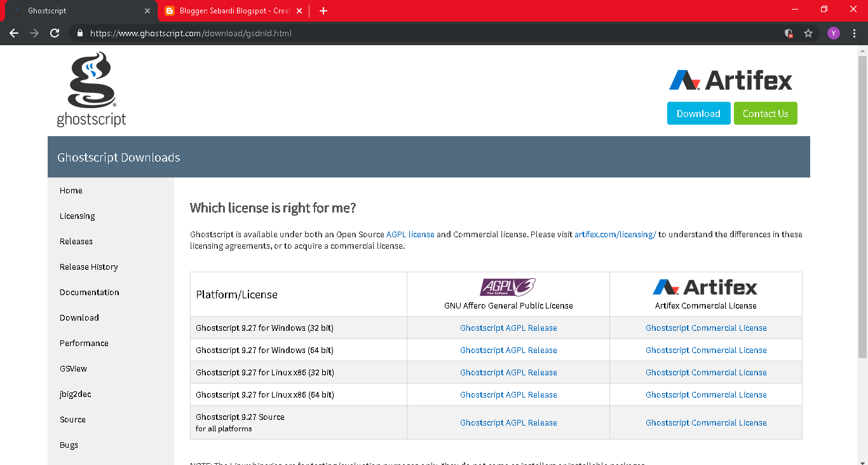Open a new tab with the plus button

tap(323, 11)
